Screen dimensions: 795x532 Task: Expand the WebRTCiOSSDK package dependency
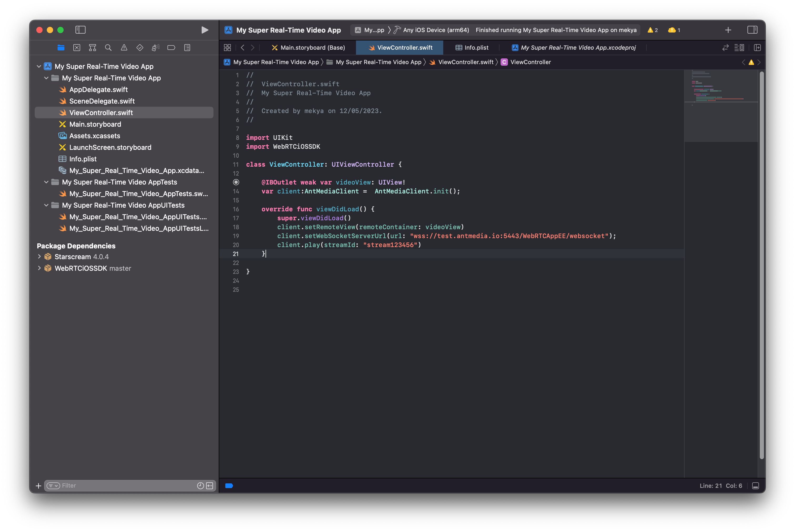[x=39, y=268]
